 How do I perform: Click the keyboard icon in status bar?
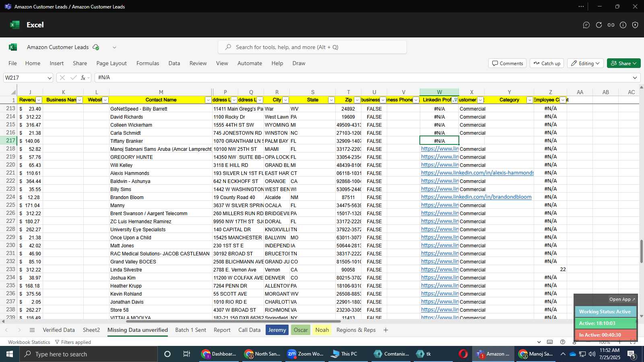550,342
